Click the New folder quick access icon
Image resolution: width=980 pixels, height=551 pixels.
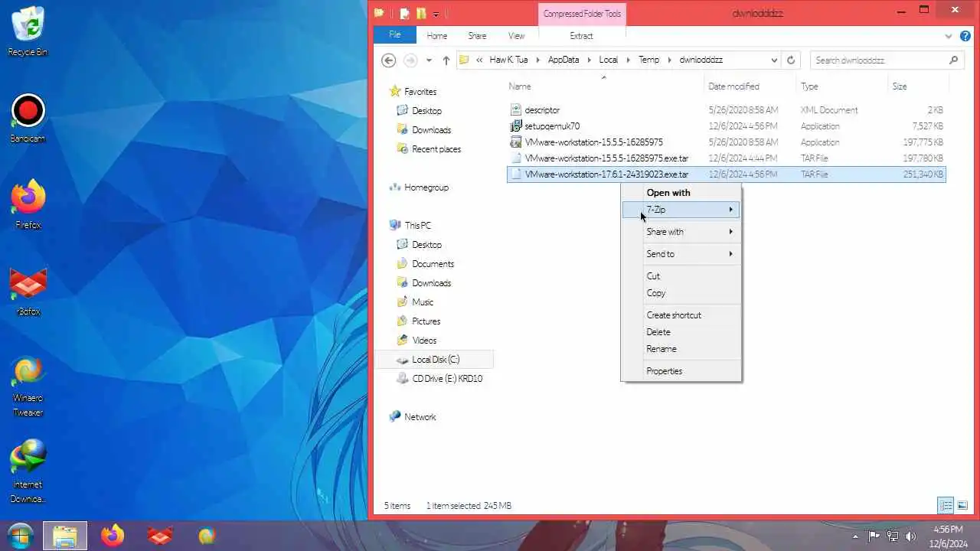click(421, 14)
